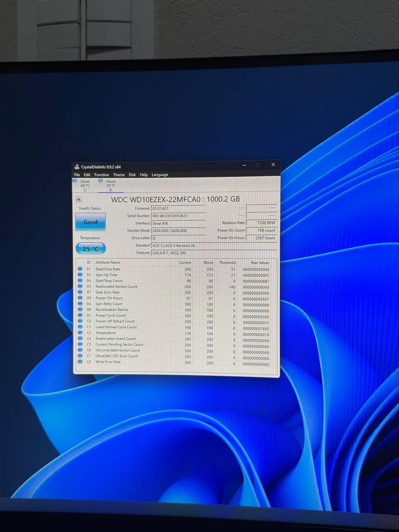Click status orb for Seek Error Rate
The image size is (399, 532).
tap(80, 292)
